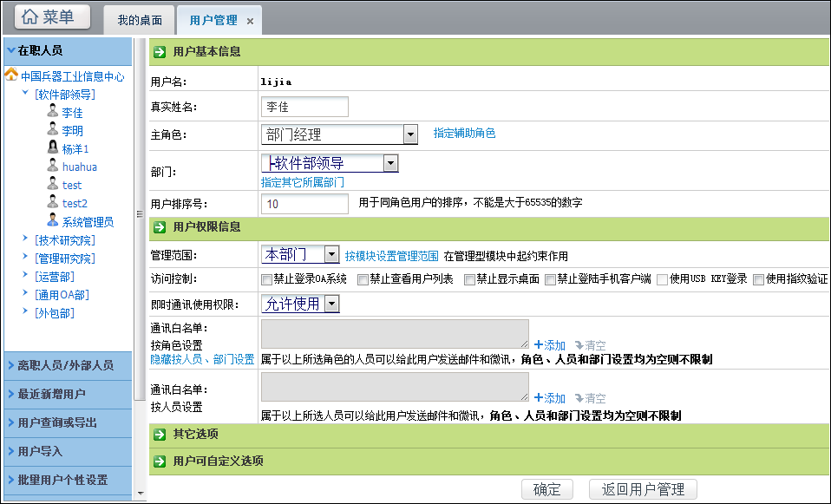The width and height of the screenshot is (831, 504).
Task: Click user avatar icon beside 李佳
Action: 53,112
